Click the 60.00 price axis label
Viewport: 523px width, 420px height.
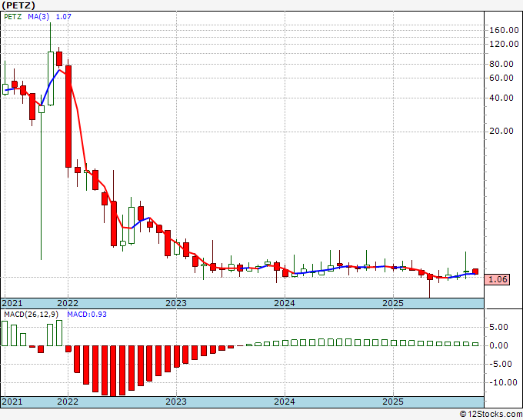coord(501,78)
